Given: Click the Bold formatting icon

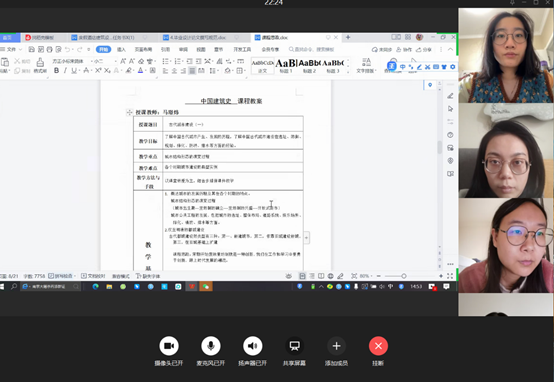Looking at the screenshot, I should (57, 71).
